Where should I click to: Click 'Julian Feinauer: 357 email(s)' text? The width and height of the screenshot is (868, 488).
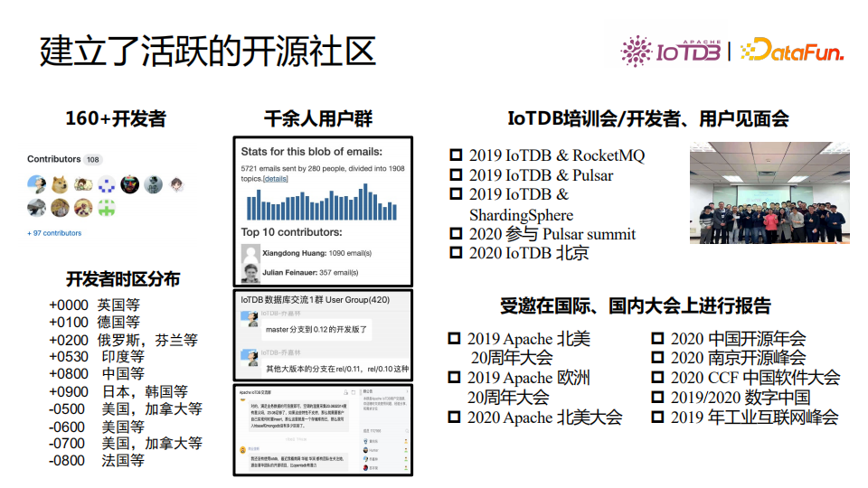pos(310,273)
